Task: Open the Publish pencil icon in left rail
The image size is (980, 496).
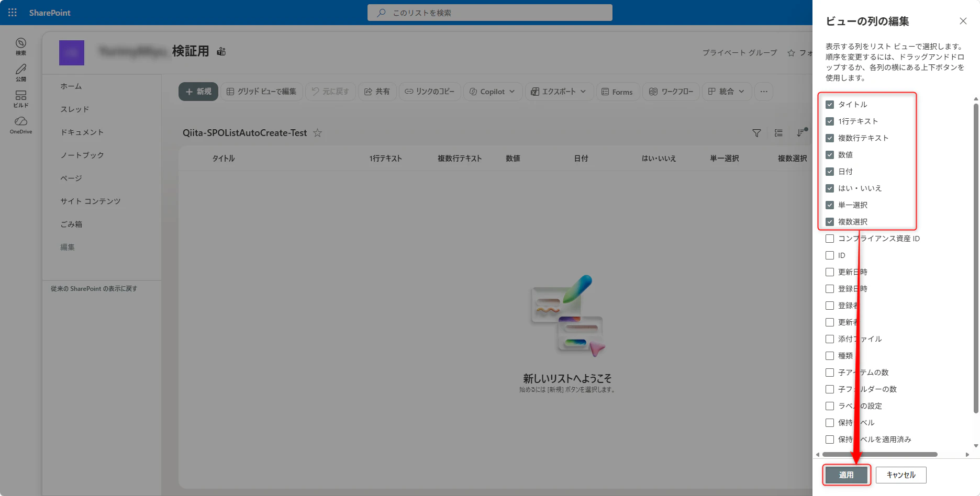Action: [21, 72]
